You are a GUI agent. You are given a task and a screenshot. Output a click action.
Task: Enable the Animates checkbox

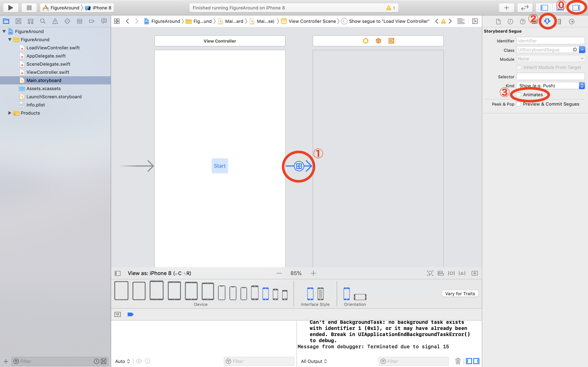click(x=519, y=95)
